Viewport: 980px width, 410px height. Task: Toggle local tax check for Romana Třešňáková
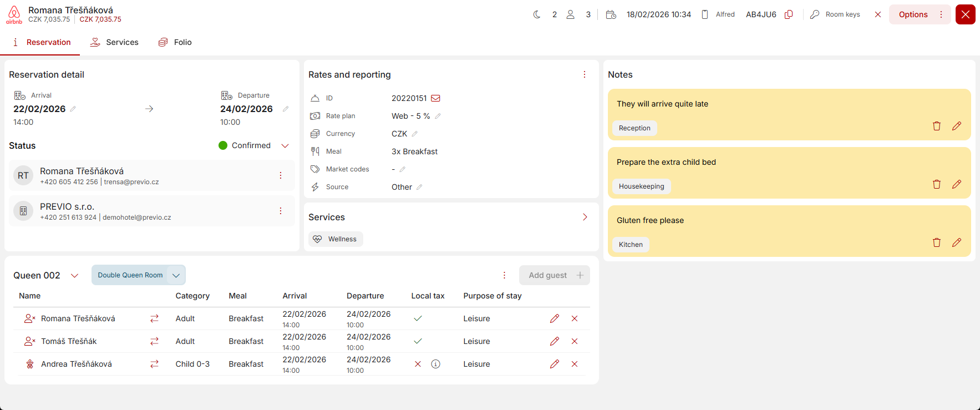click(x=418, y=318)
